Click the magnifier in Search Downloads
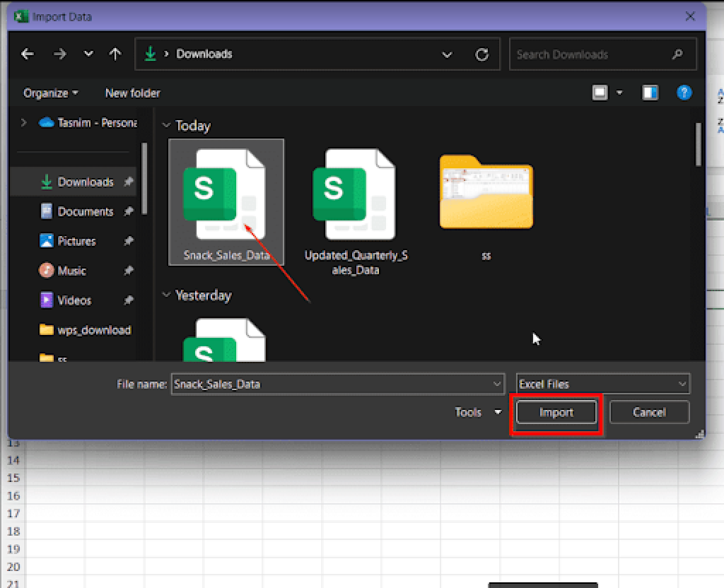The width and height of the screenshot is (724, 588). [677, 54]
